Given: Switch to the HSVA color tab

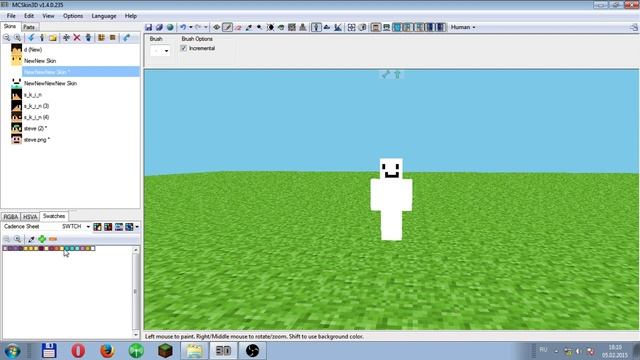Looking at the screenshot, I should [x=30, y=217].
